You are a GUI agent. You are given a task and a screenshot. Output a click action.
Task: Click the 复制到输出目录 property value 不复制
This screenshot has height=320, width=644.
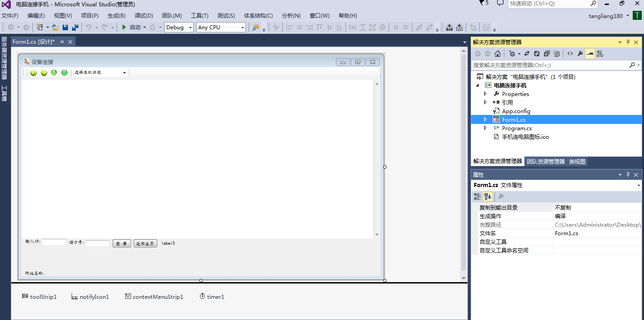597,207
